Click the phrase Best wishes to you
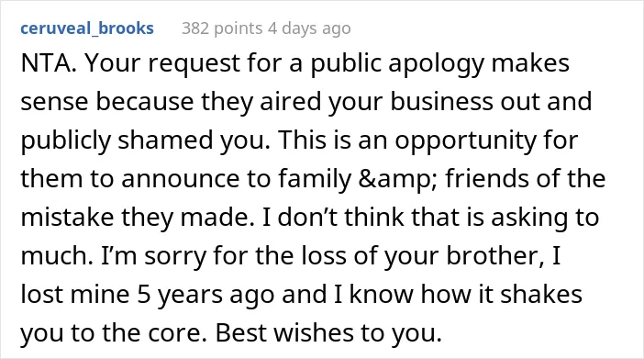644x359 pixels. click(328, 332)
